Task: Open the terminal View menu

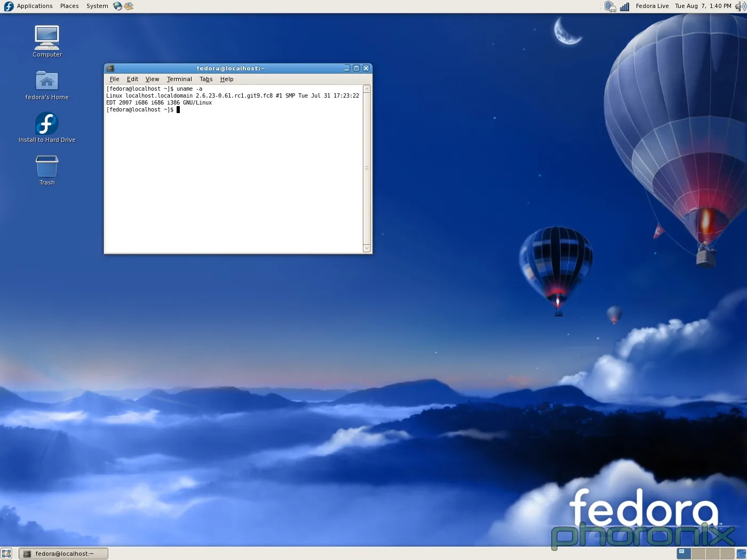Action: (152, 79)
